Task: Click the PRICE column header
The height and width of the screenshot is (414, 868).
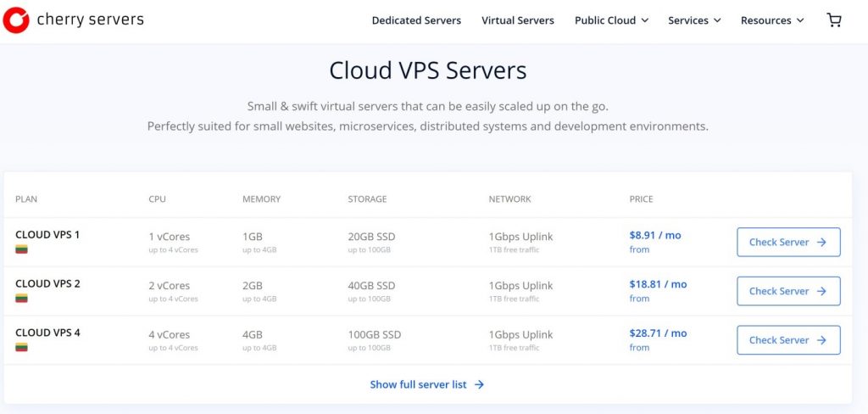Action: click(x=641, y=199)
